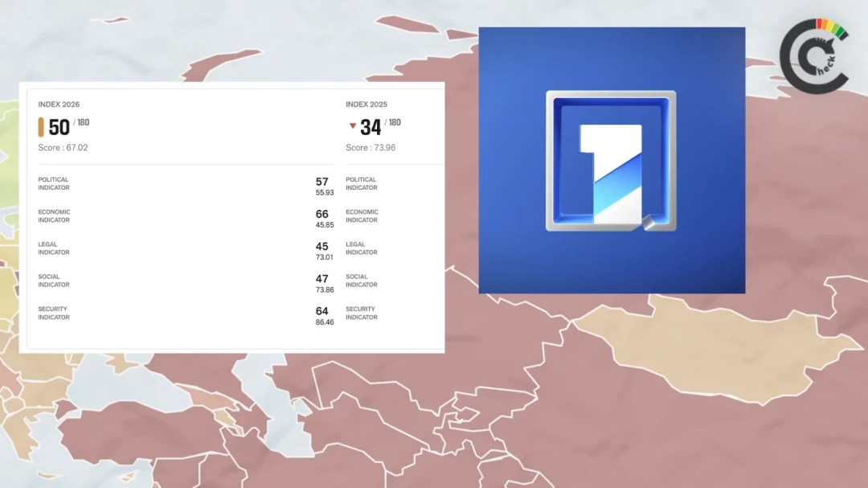Click 2026 Legal Indicator label
The height and width of the screenshot is (488, 868).
(54, 248)
